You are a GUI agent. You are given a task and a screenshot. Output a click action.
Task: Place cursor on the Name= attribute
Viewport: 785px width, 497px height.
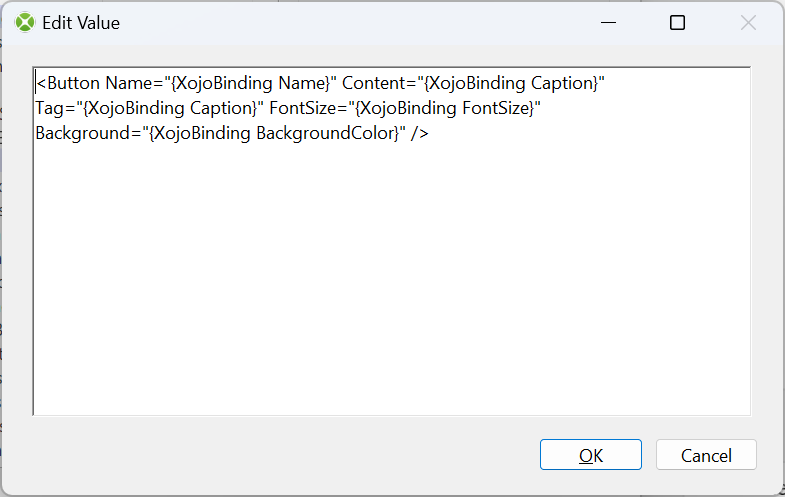coord(135,83)
